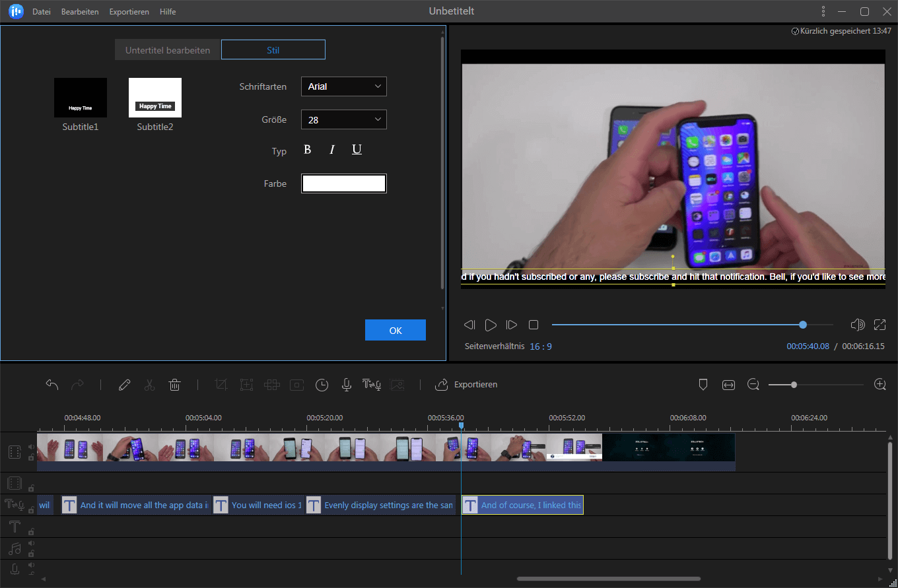
Task: Open the Schriftarten font dropdown
Action: click(343, 86)
